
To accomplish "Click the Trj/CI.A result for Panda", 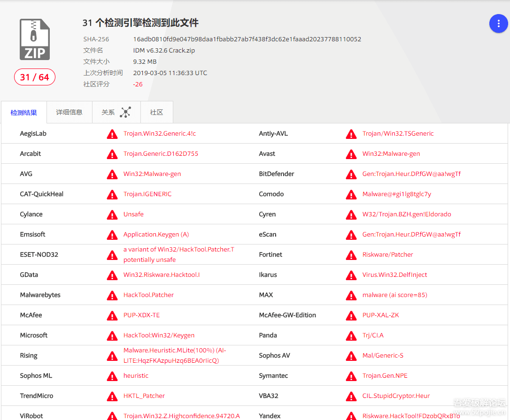I will click(x=373, y=335).
